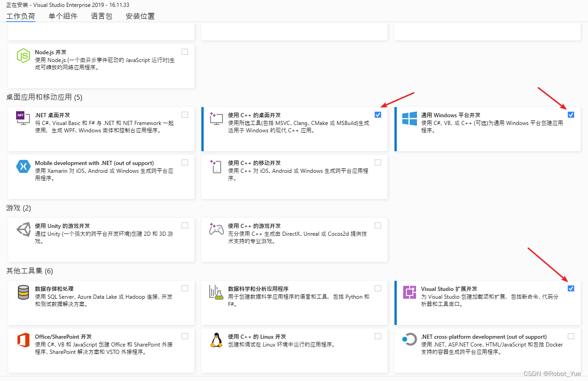The height and width of the screenshot is (381, 588).
Task: Click the 使用 C++ 的游戏开发 title
Action: pyautogui.click(x=254, y=226)
